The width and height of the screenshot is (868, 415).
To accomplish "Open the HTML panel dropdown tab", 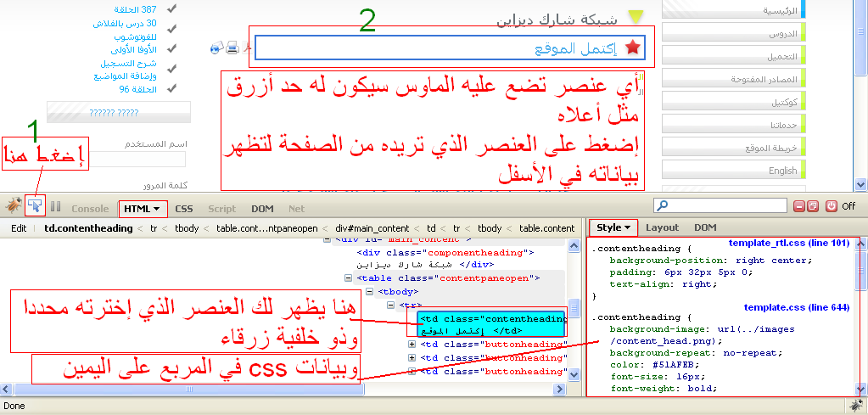I will point(143,209).
